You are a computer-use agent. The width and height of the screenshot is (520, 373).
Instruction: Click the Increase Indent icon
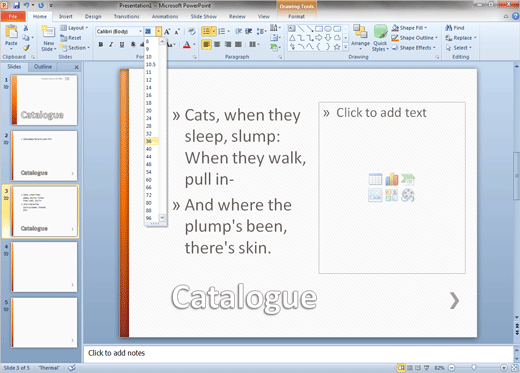pyautogui.click(x=248, y=31)
